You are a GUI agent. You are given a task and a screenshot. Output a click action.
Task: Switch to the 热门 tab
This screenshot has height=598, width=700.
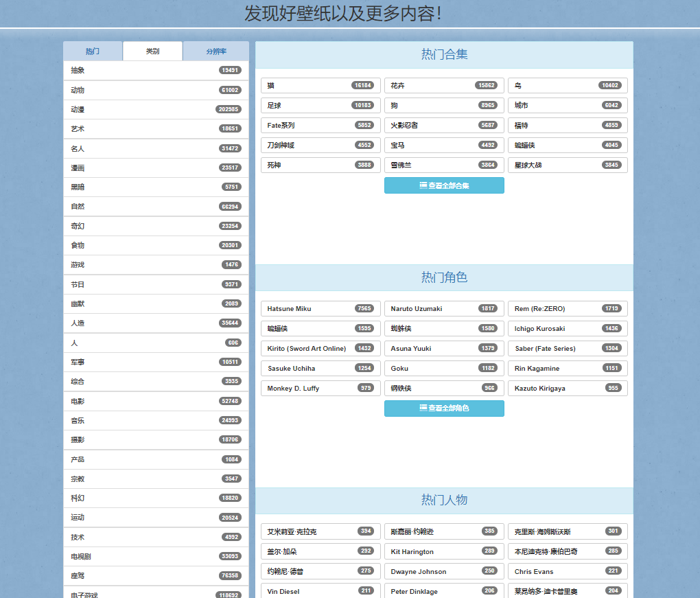pyautogui.click(x=93, y=51)
